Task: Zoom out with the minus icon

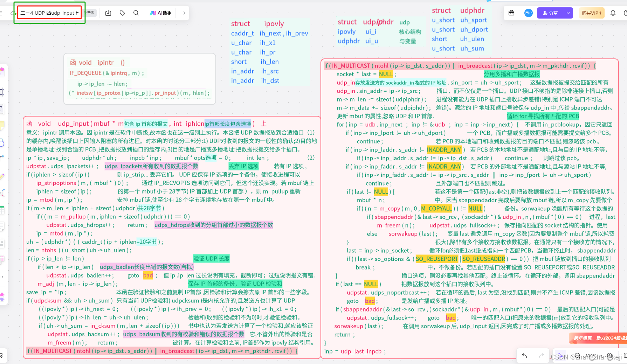Action: tap(577, 356)
